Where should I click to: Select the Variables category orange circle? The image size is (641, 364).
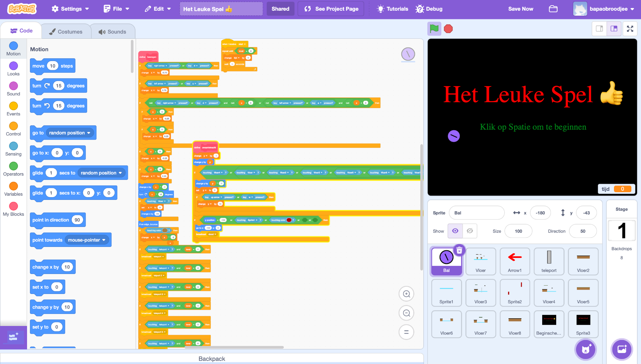point(13,186)
